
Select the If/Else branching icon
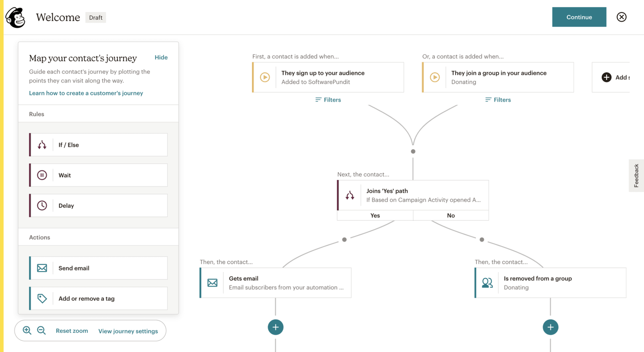click(42, 144)
